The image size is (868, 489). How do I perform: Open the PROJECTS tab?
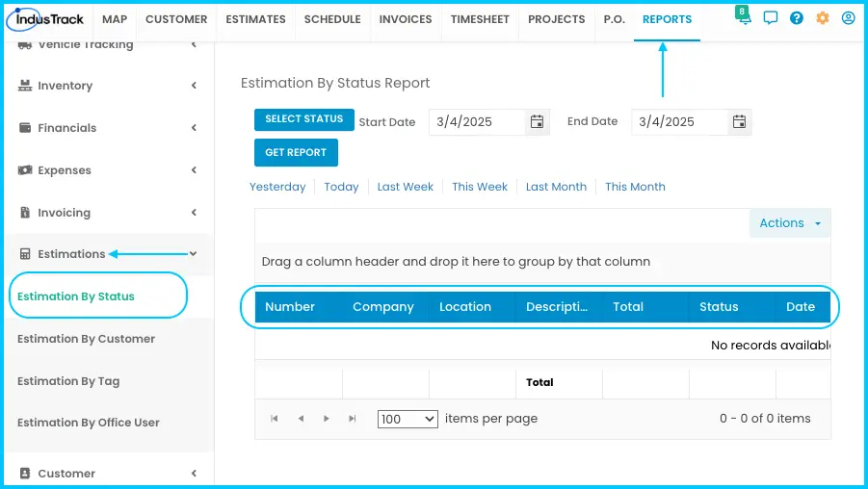(556, 19)
